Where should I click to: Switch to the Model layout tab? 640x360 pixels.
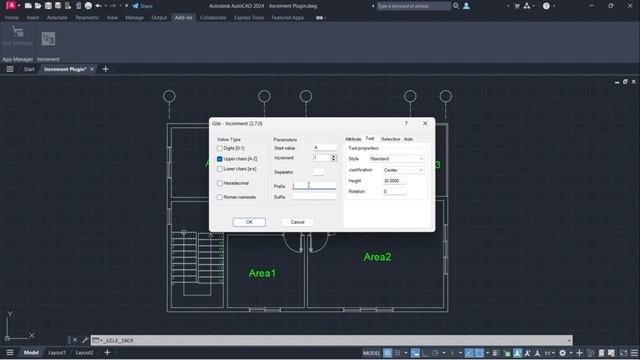click(x=31, y=353)
